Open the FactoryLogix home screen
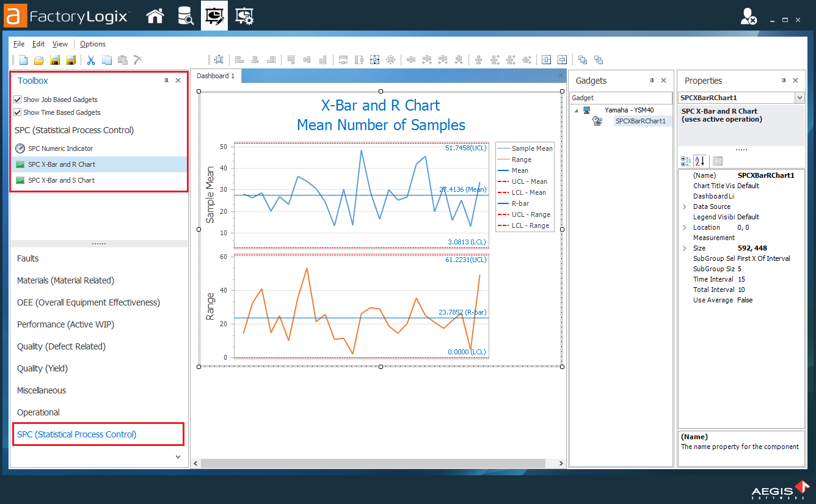This screenshot has height=504, width=816. pos(155,15)
